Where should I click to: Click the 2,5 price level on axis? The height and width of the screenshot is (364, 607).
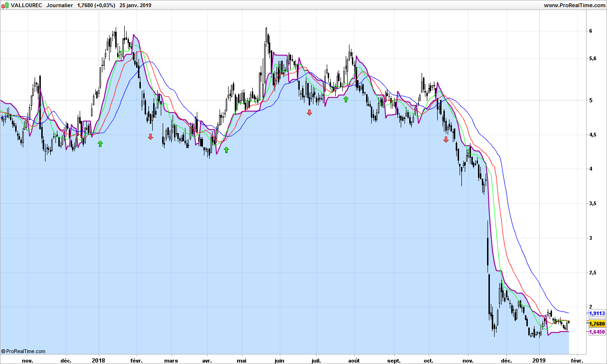click(592, 273)
